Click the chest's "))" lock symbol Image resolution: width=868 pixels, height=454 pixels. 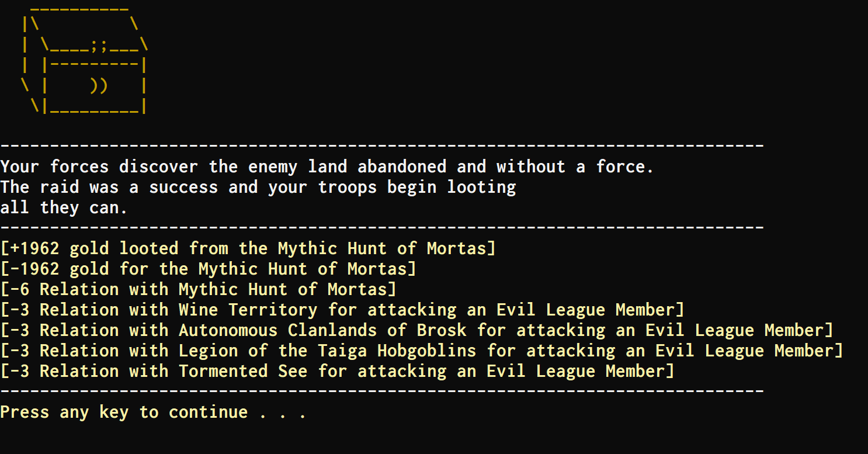pyautogui.click(x=99, y=85)
